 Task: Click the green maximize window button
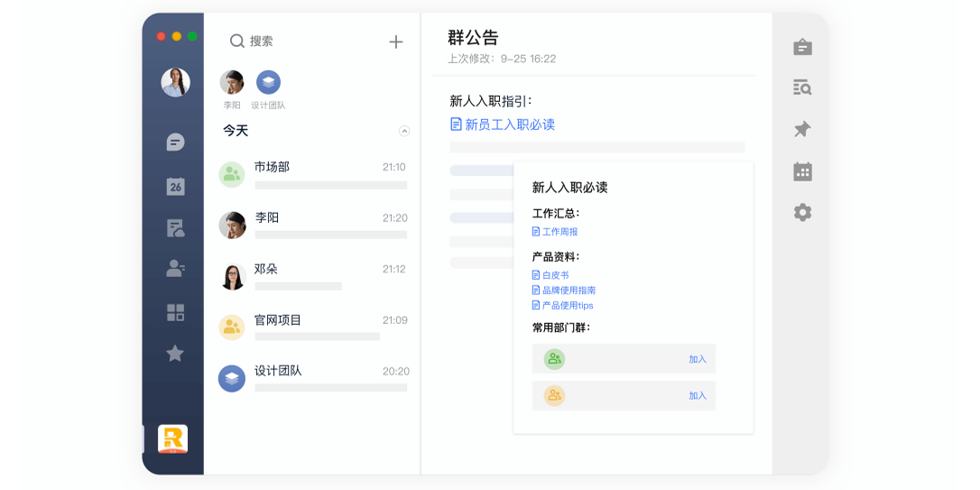[x=192, y=36]
